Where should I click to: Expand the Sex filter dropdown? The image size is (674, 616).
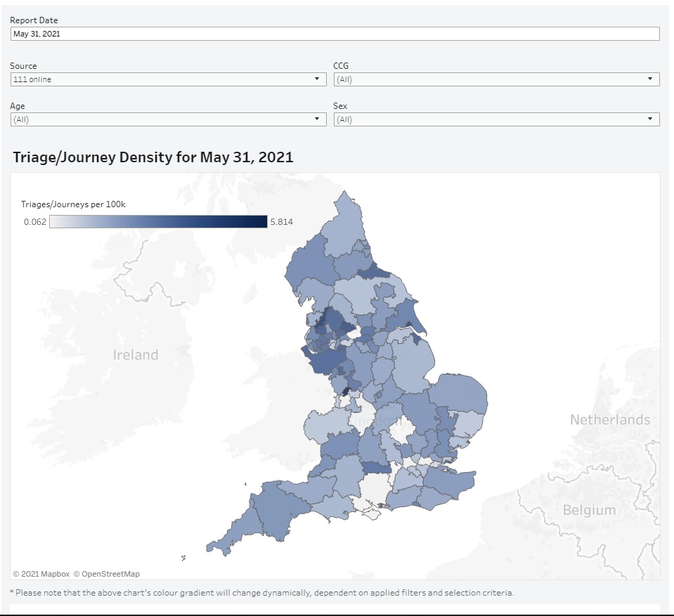point(495,119)
